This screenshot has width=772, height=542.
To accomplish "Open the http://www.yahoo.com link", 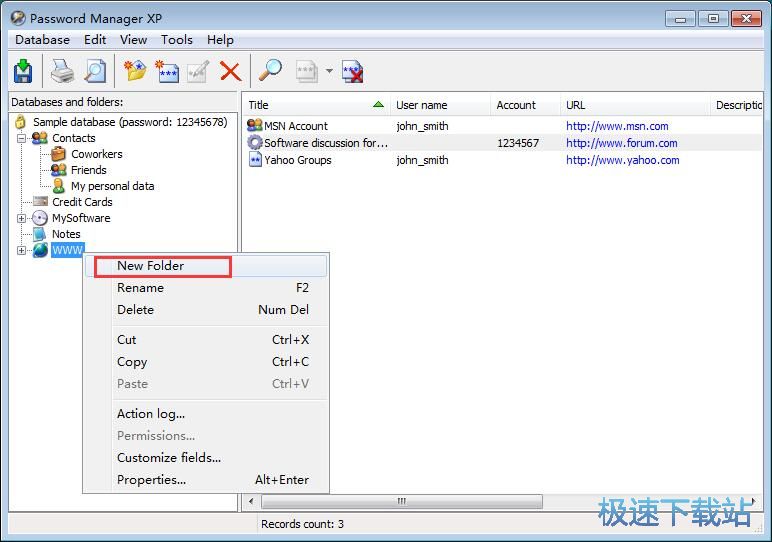I will pyautogui.click(x=622, y=160).
